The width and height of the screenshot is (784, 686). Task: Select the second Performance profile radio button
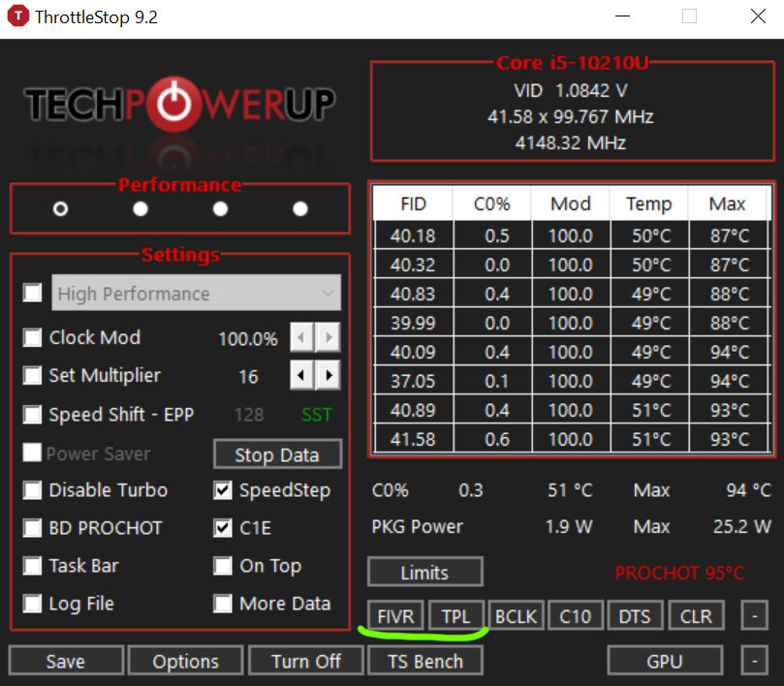141,208
